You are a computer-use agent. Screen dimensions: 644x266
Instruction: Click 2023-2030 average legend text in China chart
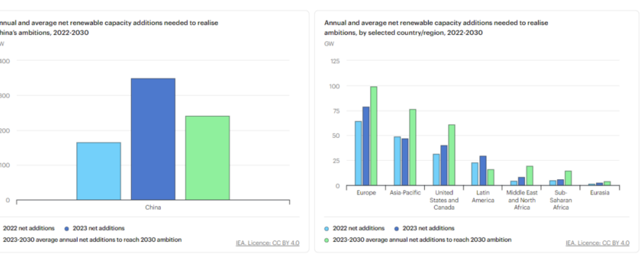92,240
